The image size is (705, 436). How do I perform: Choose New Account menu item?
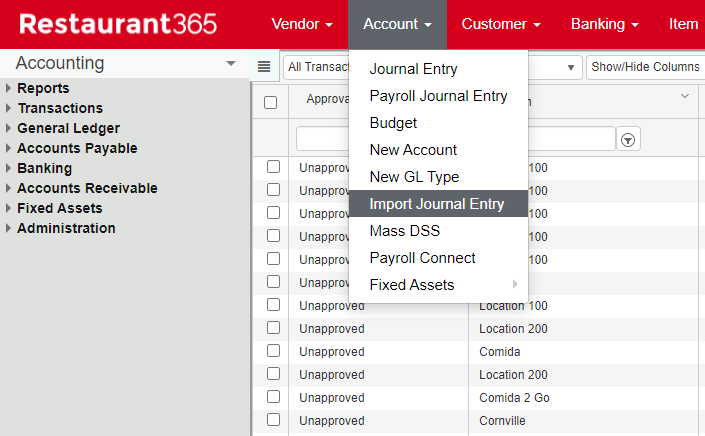pos(438,150)
